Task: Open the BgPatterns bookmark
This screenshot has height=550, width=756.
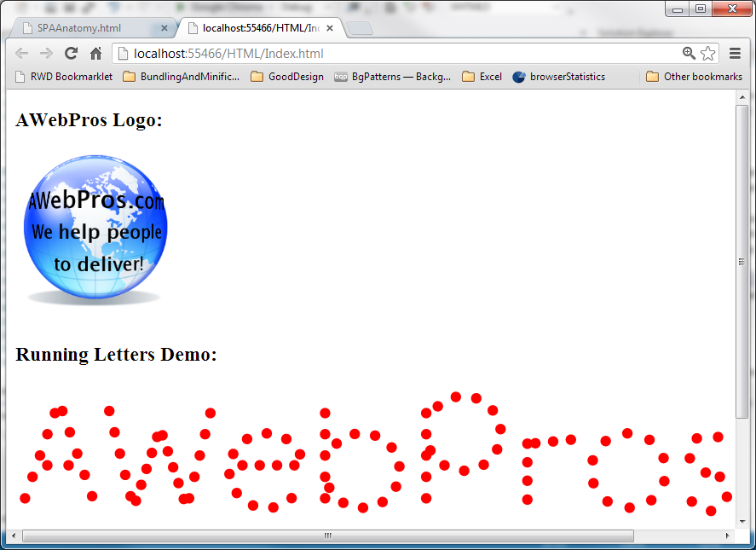Action: click(393, 77)
